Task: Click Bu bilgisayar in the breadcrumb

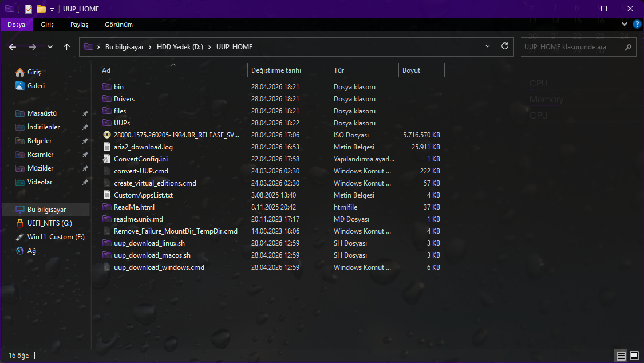Action: tap(124, 47)
